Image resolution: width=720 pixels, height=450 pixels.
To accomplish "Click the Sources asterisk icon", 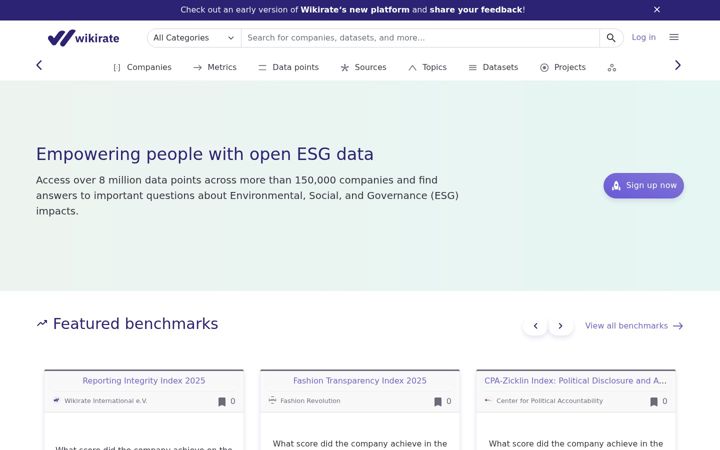I will (344, 68).
